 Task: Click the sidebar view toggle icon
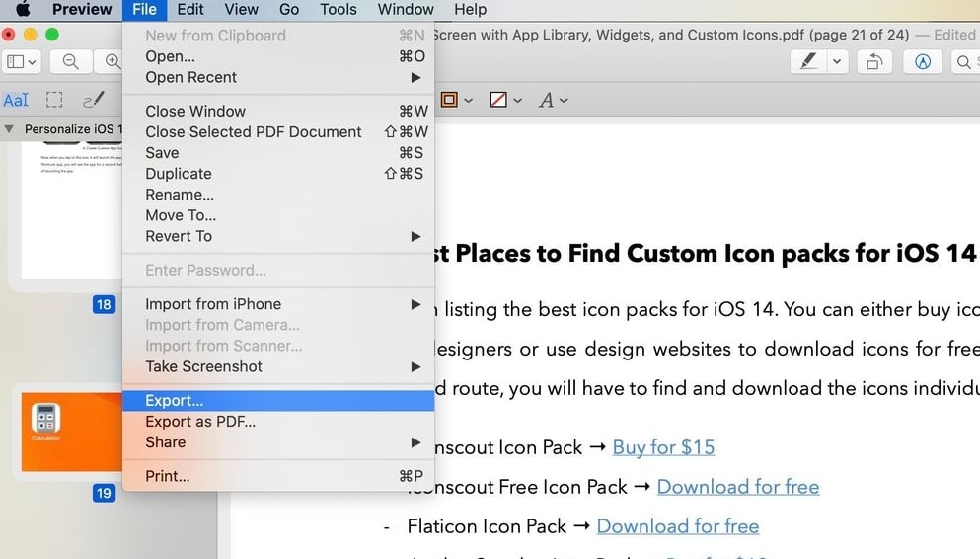point(15,62)
